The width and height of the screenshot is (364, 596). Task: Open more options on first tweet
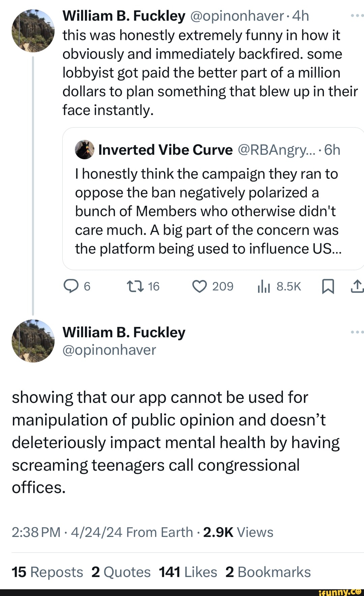(x=357, y=16)
